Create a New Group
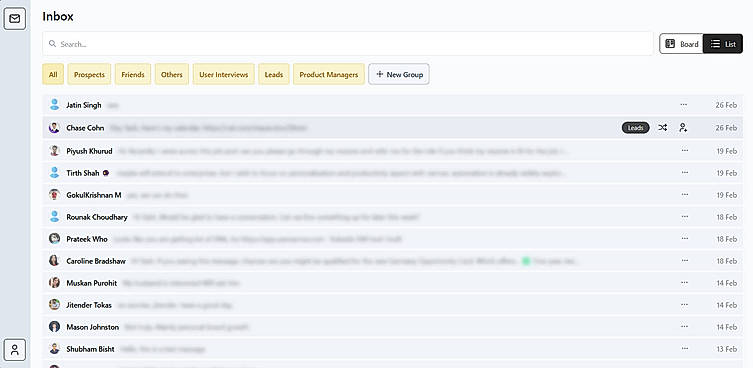Image resolution: width=753 pixels, height=368 pixels. click(x=399, y=74)
